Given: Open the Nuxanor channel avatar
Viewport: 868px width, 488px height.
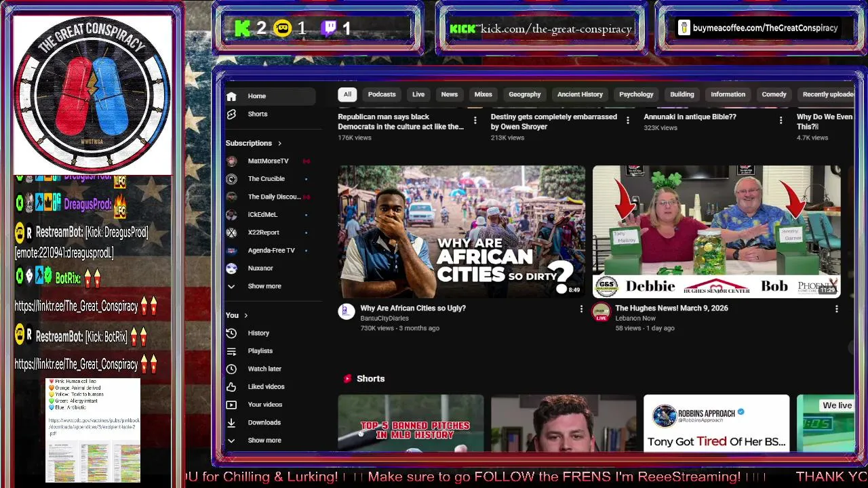Looking at the screenshot, I should [231, 268].
